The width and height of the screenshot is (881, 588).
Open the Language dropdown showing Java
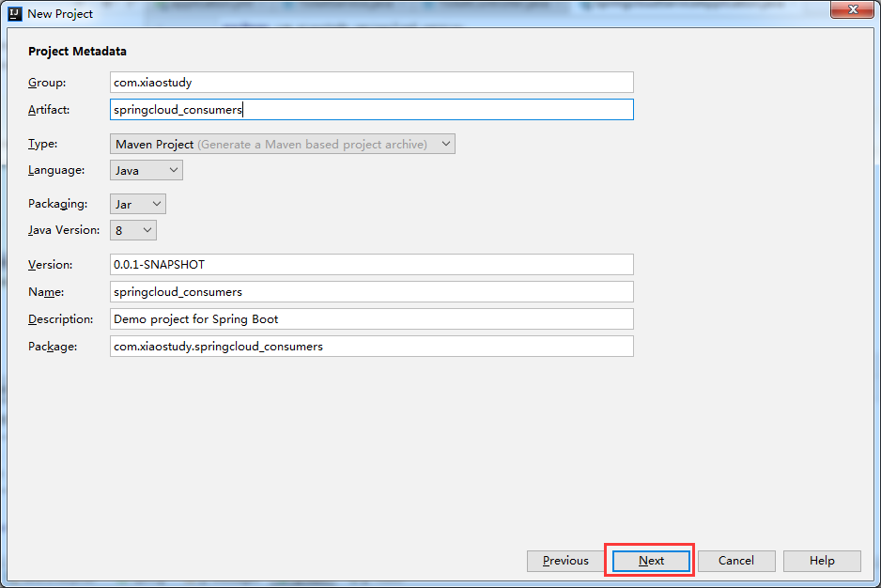(147, 170)
